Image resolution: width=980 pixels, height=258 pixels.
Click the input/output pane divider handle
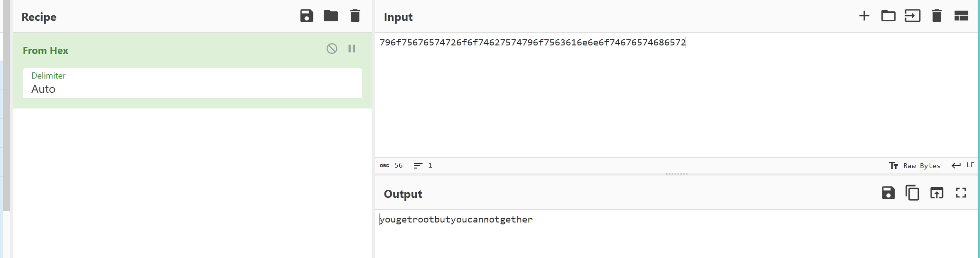point(677,174)
